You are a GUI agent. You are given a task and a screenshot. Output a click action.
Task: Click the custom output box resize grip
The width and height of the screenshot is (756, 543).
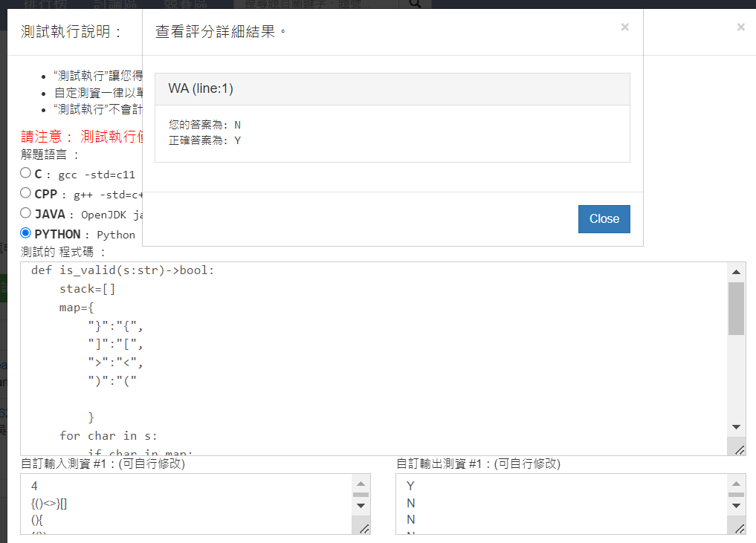(x=740, y=528)
